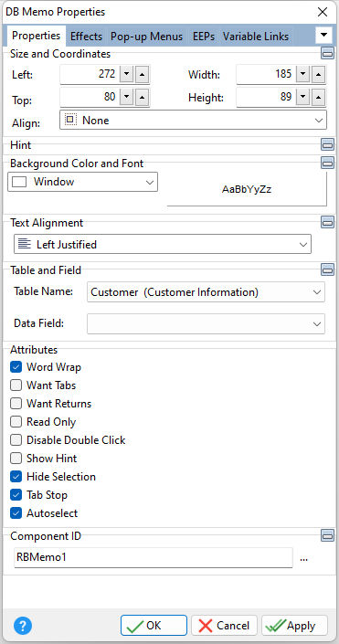Viewport: 339px width, 644px height.
Task: Toggle the Word Wrap checkbox
Action: [16, 367]
